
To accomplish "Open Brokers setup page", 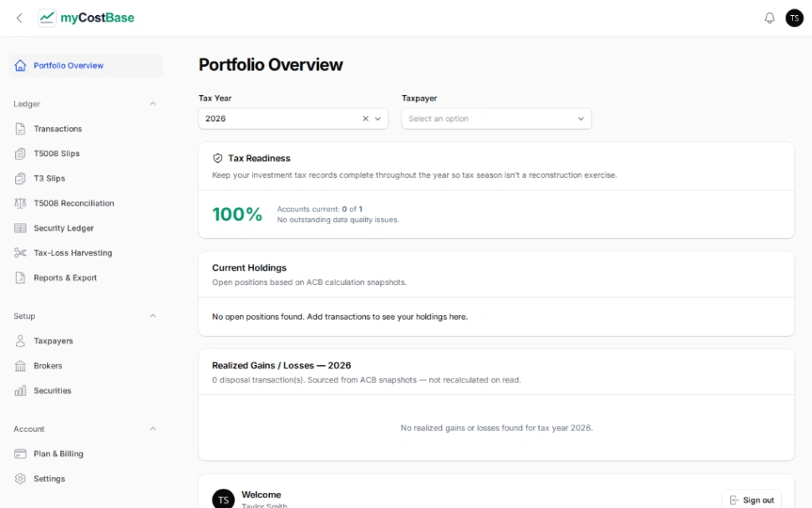I will pos(86,366).
